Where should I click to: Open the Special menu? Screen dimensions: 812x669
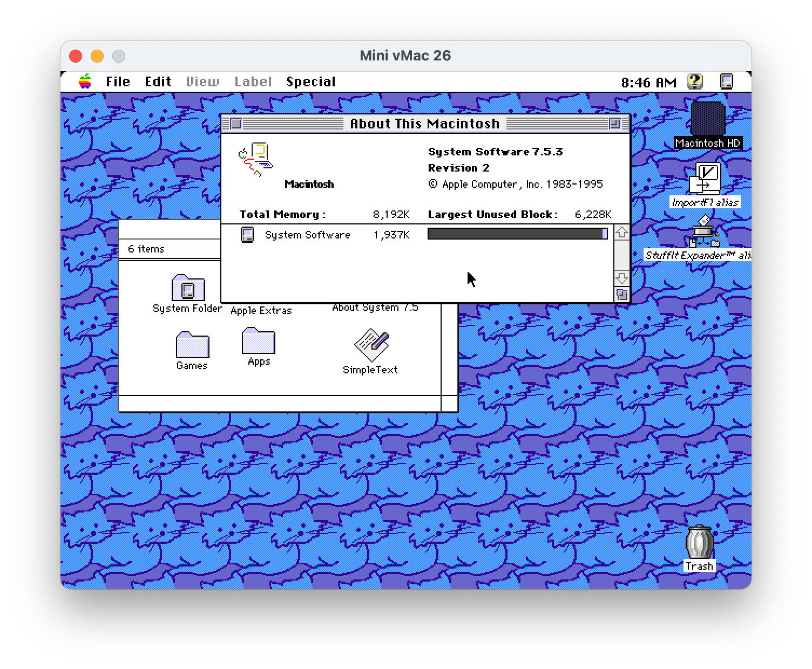311,82
